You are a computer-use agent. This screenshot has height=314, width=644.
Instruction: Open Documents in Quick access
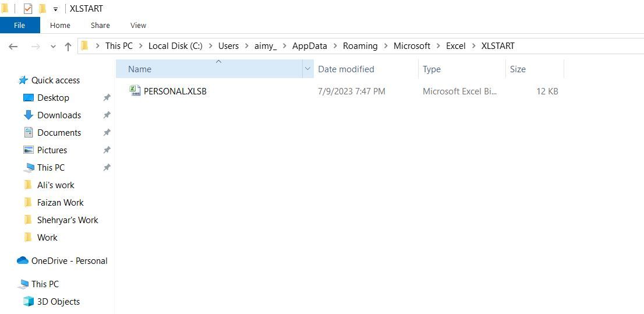click(x=59, y=133)
